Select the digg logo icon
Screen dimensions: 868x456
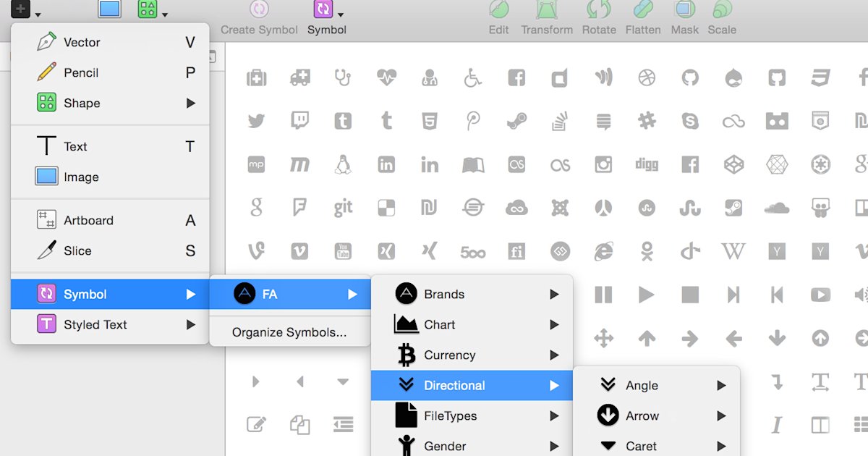647,164
